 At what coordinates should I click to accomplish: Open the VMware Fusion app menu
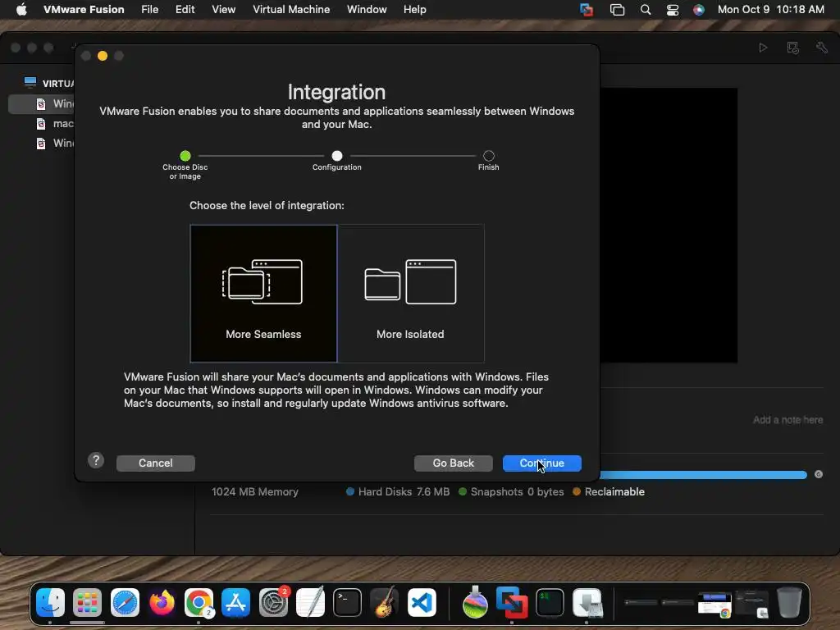(x=84, y=10)
